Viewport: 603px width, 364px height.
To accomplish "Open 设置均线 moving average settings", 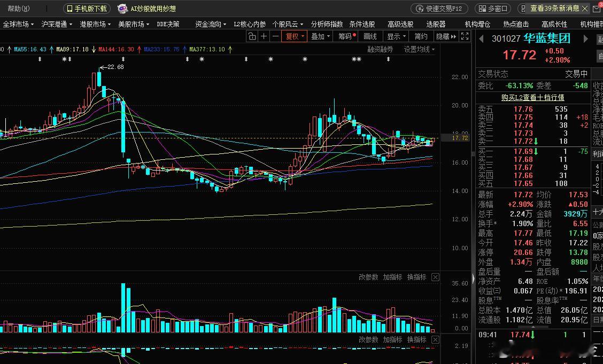I will (419, 49).
